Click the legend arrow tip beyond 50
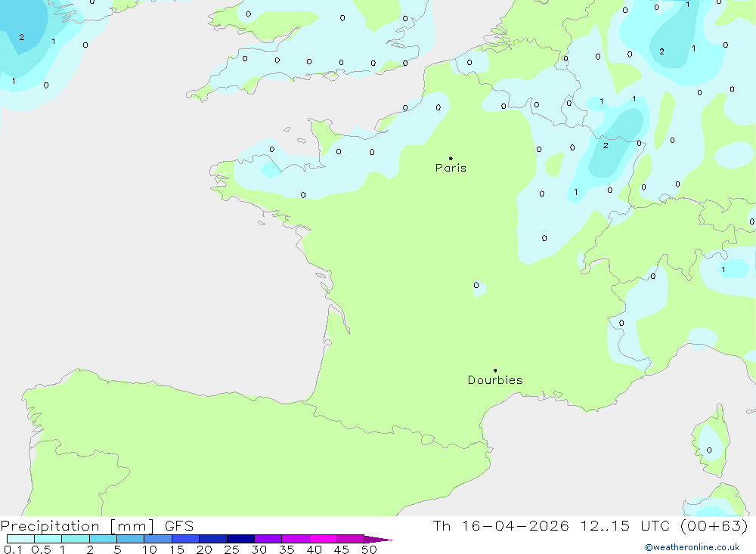This screenshot has width=756, height=554. tap(379, 540)
